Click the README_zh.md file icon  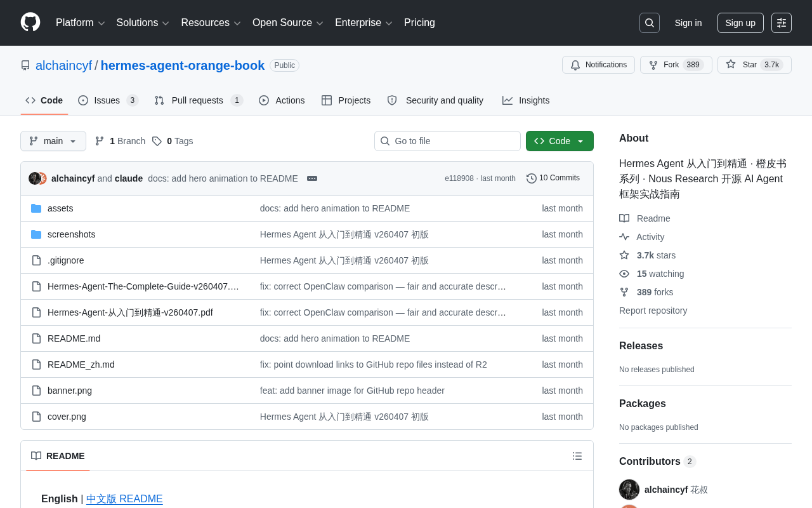click(x=36, y=364)
